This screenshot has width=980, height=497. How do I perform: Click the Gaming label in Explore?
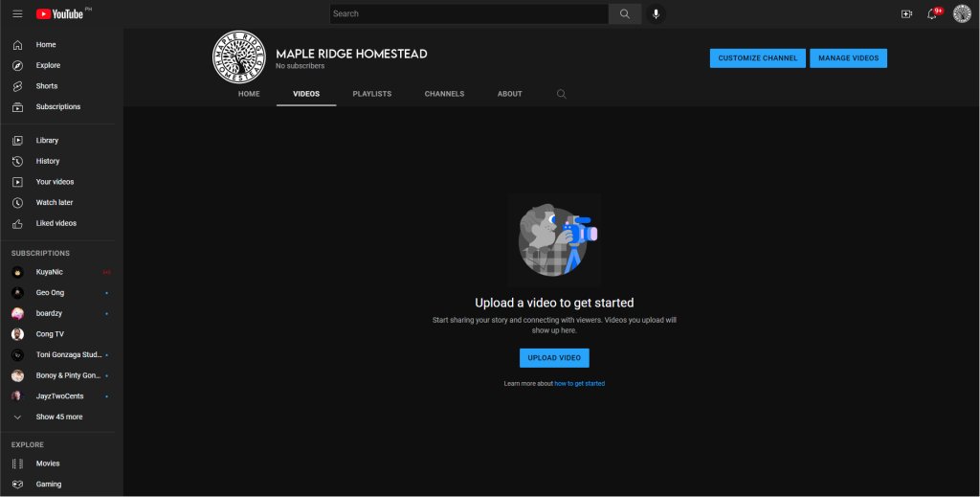(49, 485)
